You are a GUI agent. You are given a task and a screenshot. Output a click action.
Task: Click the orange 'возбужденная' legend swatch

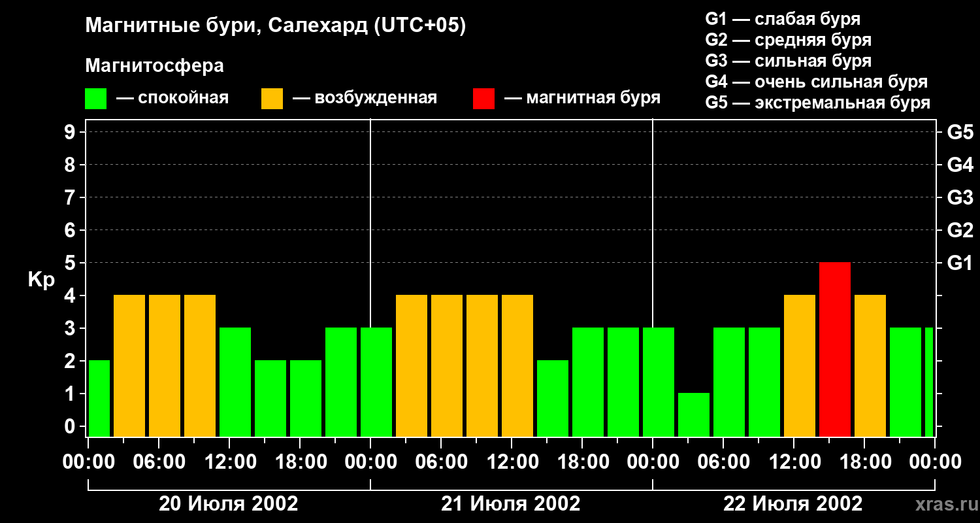(x=272, y=99)
